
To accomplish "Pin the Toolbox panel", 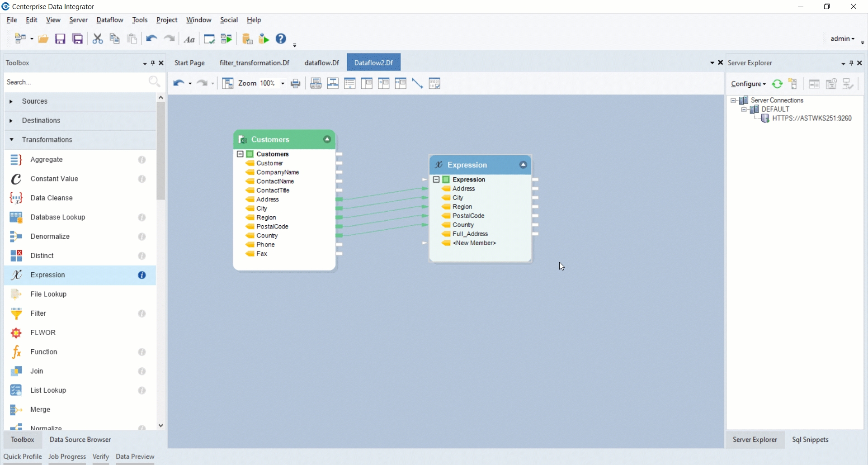I will [x=153, y=63].
